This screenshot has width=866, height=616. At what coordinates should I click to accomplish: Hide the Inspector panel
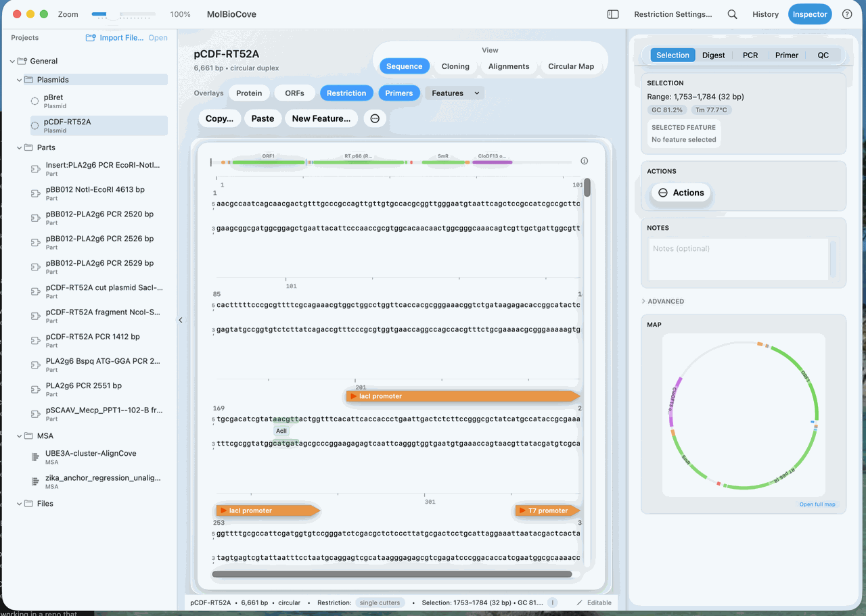pos(810,14)
